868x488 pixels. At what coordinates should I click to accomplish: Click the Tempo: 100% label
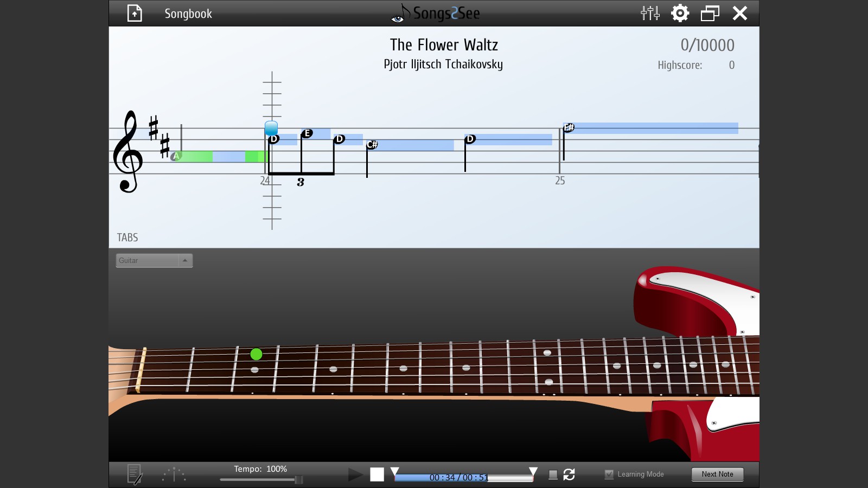click(260, 469)
